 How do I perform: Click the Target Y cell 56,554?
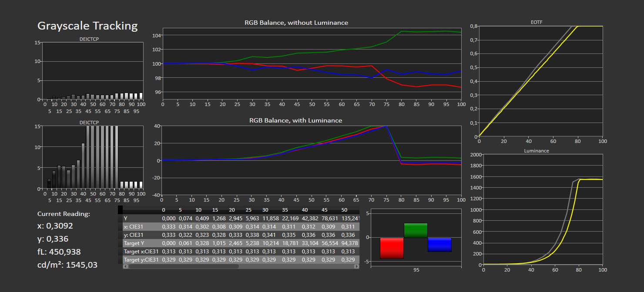(330, 243)
